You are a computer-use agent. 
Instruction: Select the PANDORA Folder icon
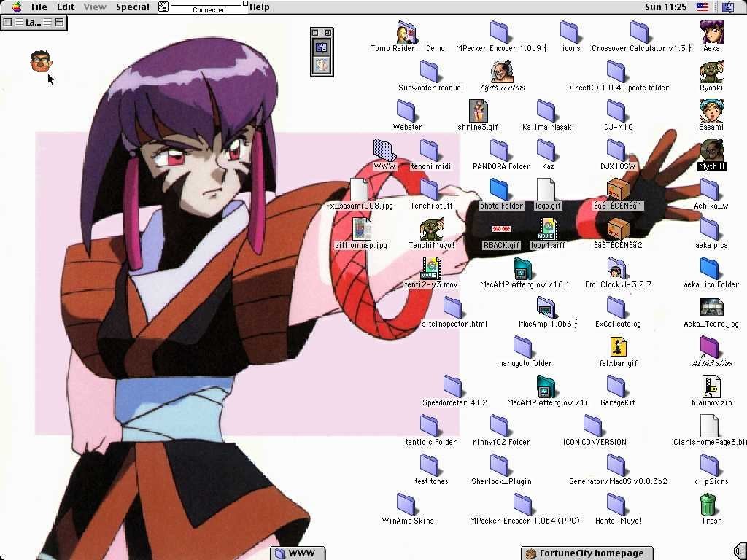click(499, 150)
